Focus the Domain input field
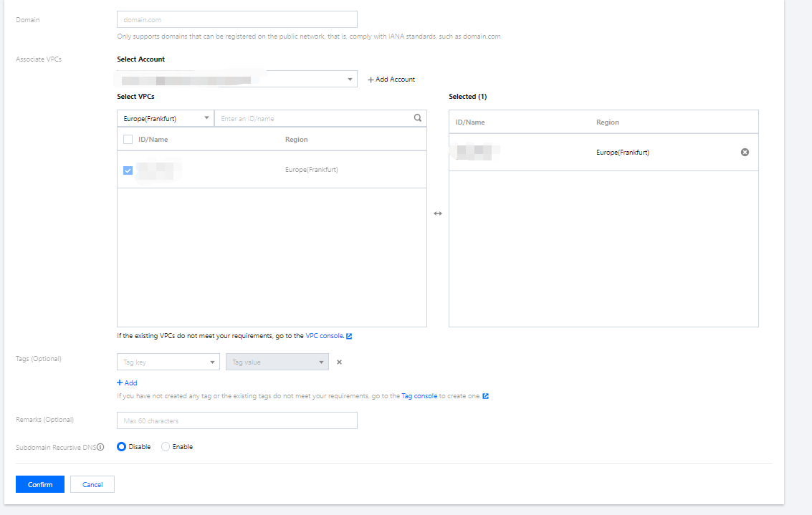Viewport: 812px width, 515px height. point(237,19)
